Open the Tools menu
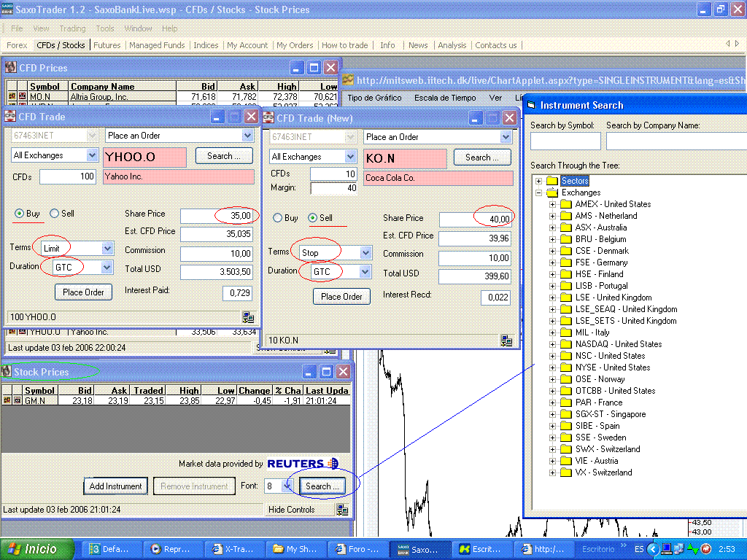This screenshot has width=747, height=560. 105,28
